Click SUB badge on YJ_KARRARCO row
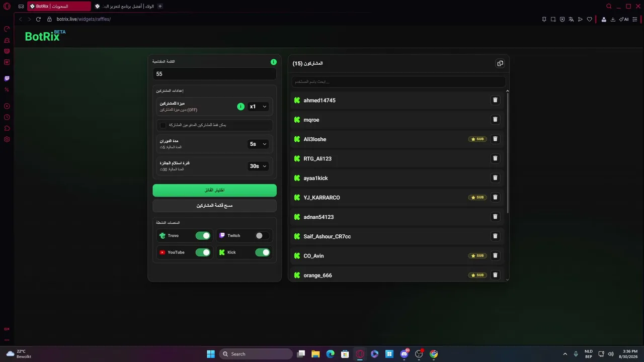The image size is (644, 362). (x=477, y=198)
